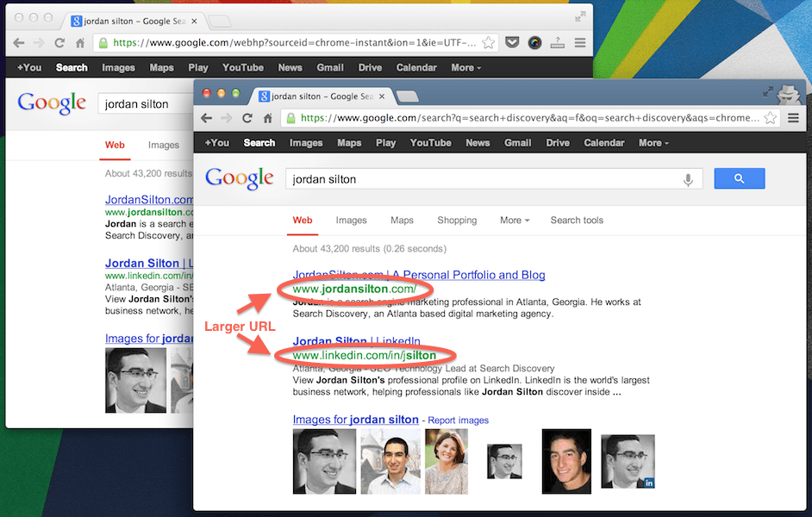812x517 pixels.
Task: Switch to the Maps results tab in front window
Action: pos(402,221)
